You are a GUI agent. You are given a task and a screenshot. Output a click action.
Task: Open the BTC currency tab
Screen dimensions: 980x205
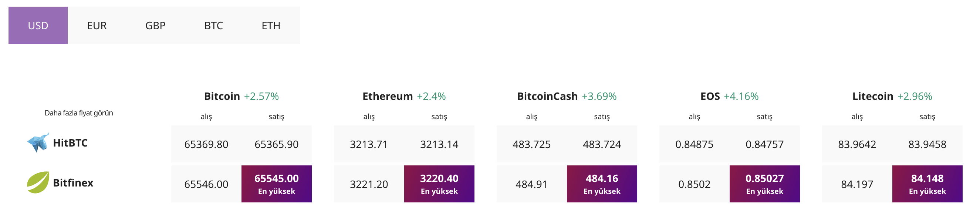[x=213, y=26]
